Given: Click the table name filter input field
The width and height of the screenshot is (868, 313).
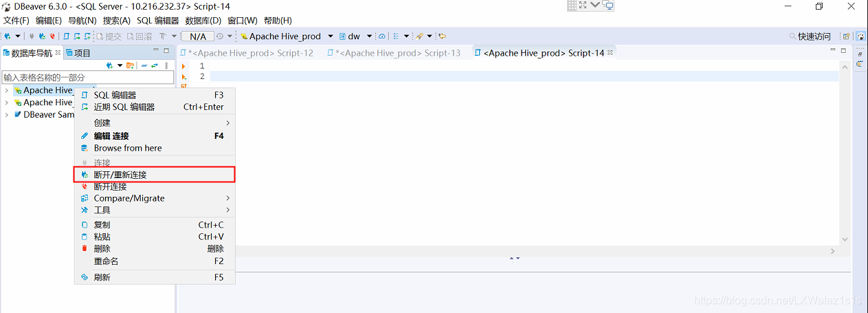Looking at the screenshot, I should tap(88, 78).
